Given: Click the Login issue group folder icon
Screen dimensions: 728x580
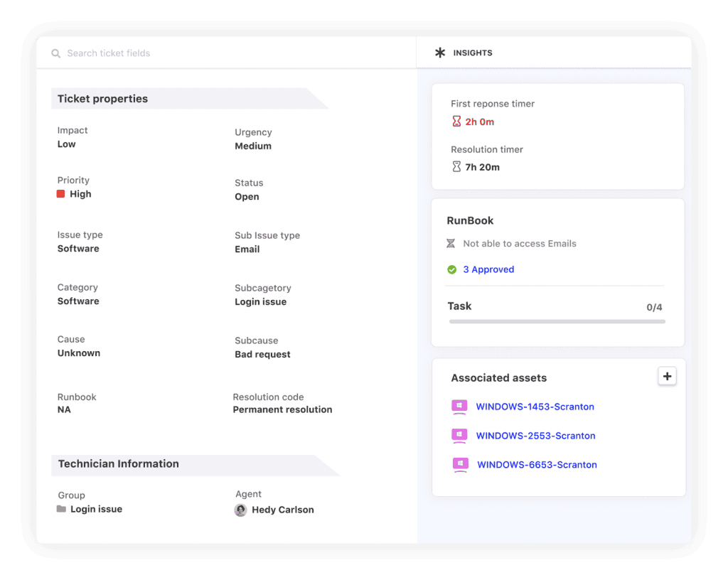Looking at the screenshot, I should pos(61,509).
